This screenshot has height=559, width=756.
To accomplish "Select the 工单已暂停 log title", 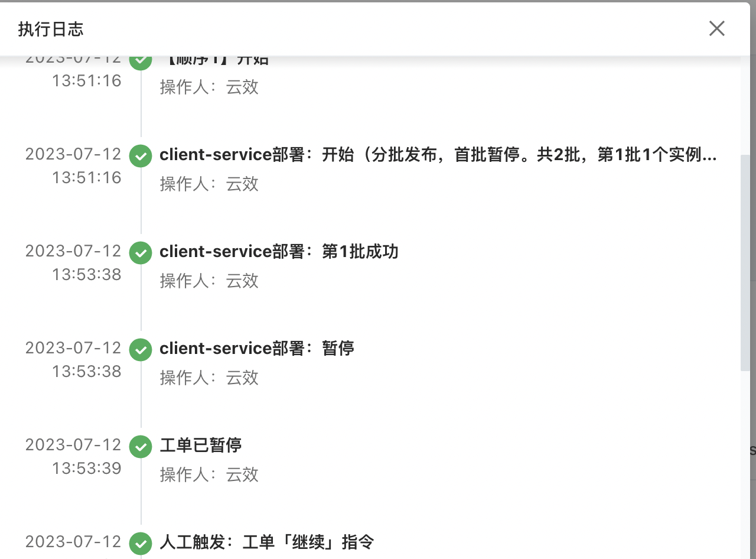I will pos(201,446).
